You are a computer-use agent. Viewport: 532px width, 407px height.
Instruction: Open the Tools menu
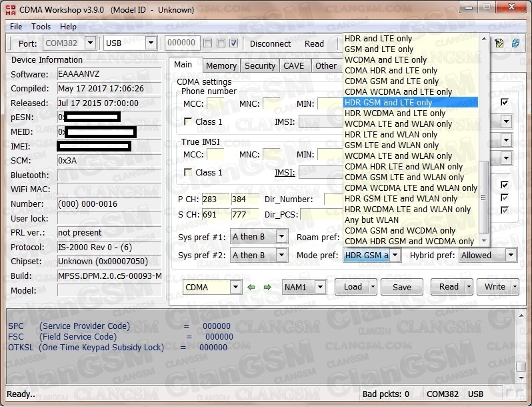[41, 27]
